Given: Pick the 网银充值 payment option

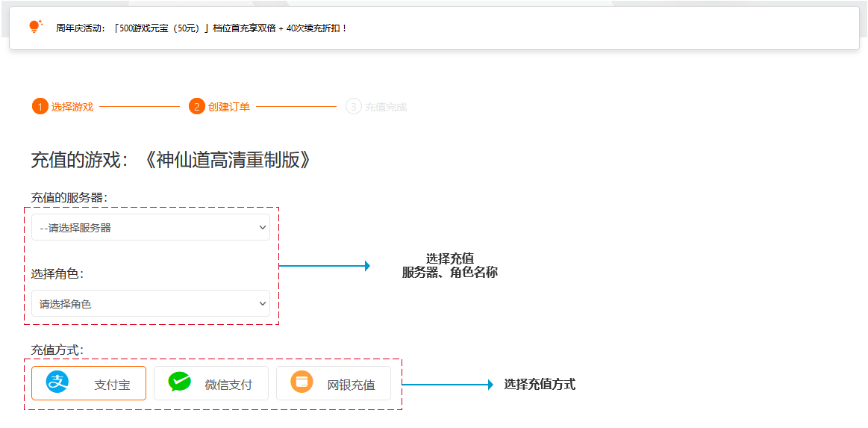Looking at the screenshot, I should point(334,383).
